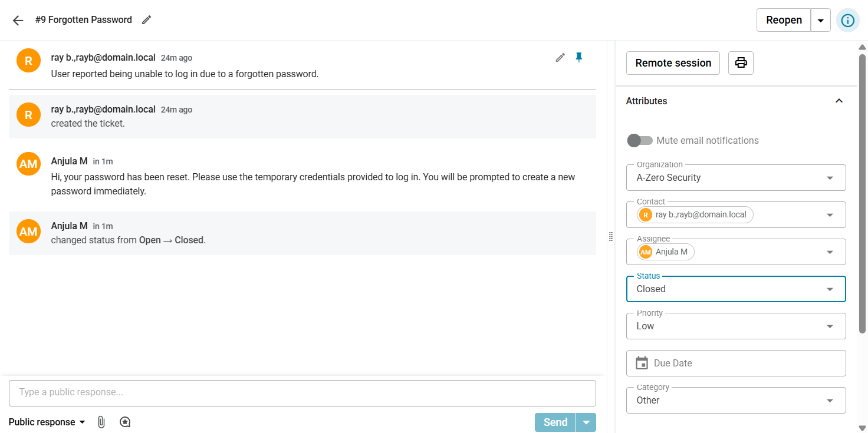Open the Status dropdown
Screen dimensions: 868x433
coord(736,289)
